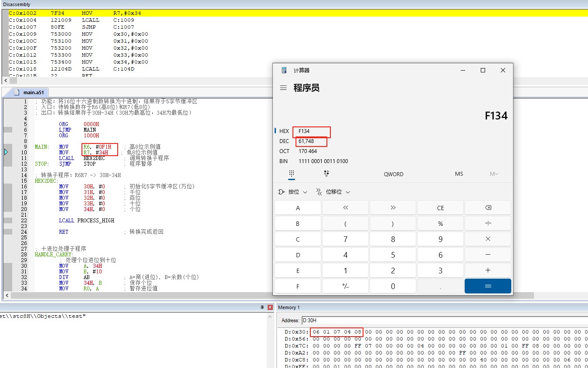The height and width of the screenshot is (368, 588).
Task: Toggle word size from QWORD
Action: pyautogui.click(x=393, y=174)
